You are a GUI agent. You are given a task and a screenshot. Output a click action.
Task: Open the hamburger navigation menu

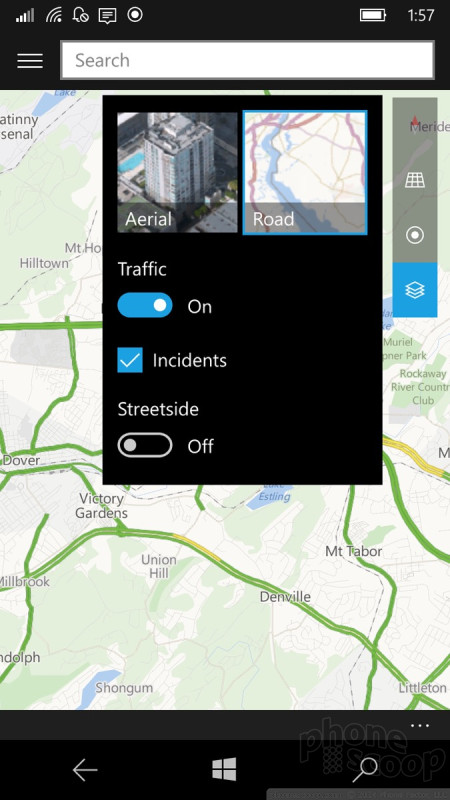point(30,61)
